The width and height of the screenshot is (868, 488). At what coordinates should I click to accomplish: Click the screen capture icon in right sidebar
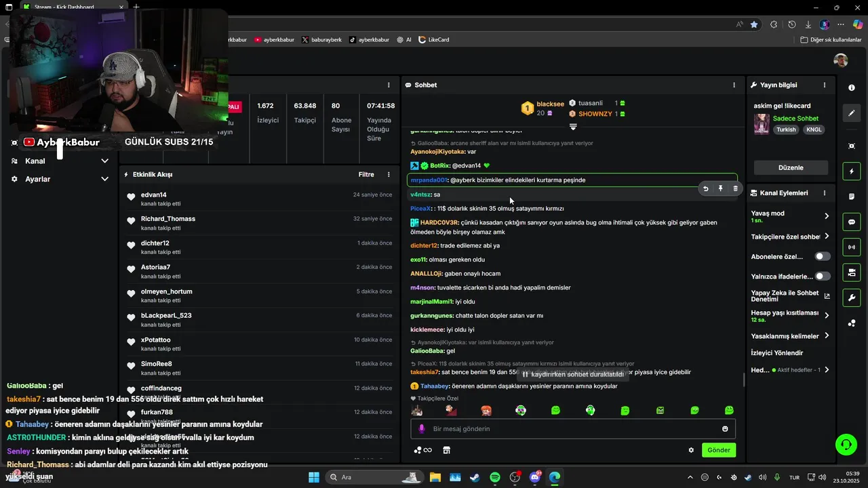pyautogui.click(x=851, y=146)
